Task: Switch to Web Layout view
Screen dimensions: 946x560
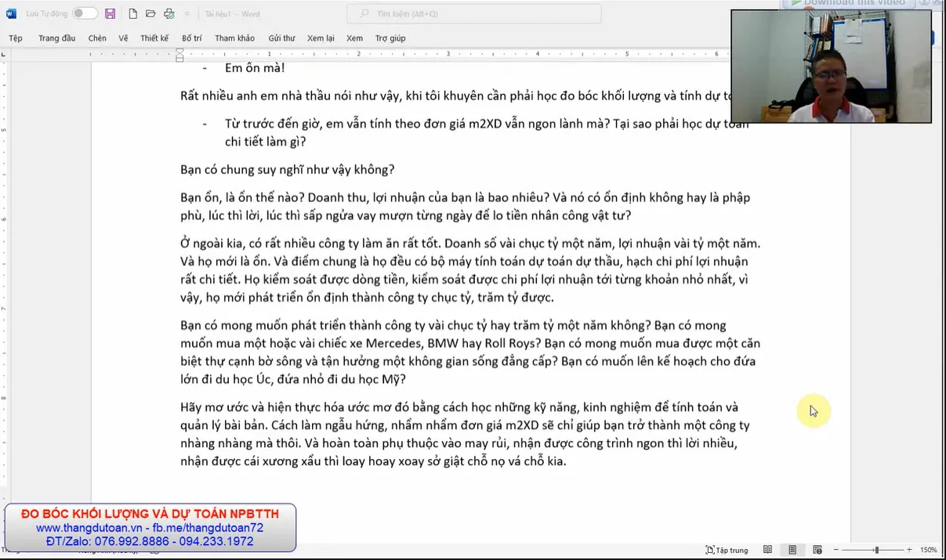Action: pyautogui.click(x=817, y=550)
